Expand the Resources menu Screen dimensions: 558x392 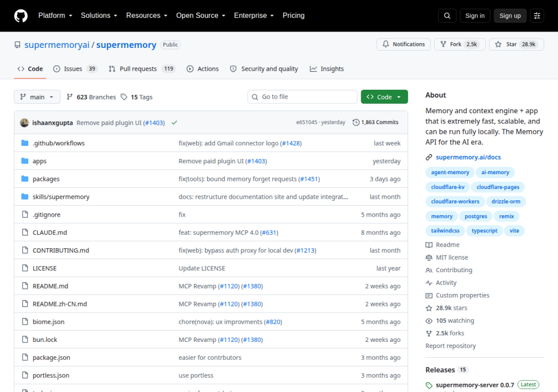[x=147, y=16]
